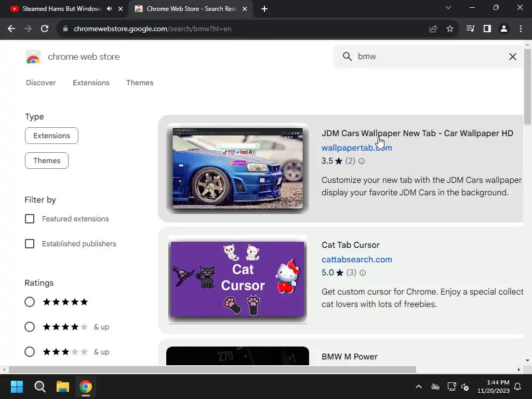Switch to the Steamed Hams tab
The height and width of the screenshot is (399, 532).
coord(62,9)
